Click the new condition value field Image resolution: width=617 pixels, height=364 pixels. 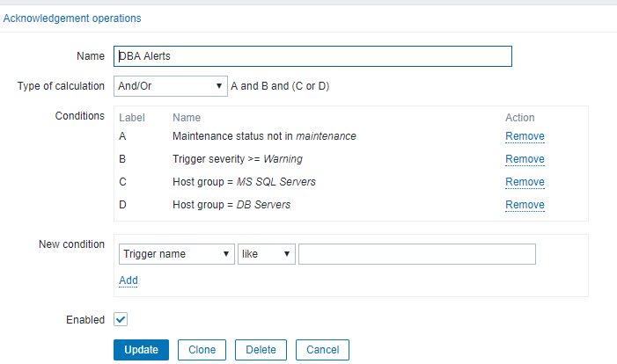click(x=416, y=254)
